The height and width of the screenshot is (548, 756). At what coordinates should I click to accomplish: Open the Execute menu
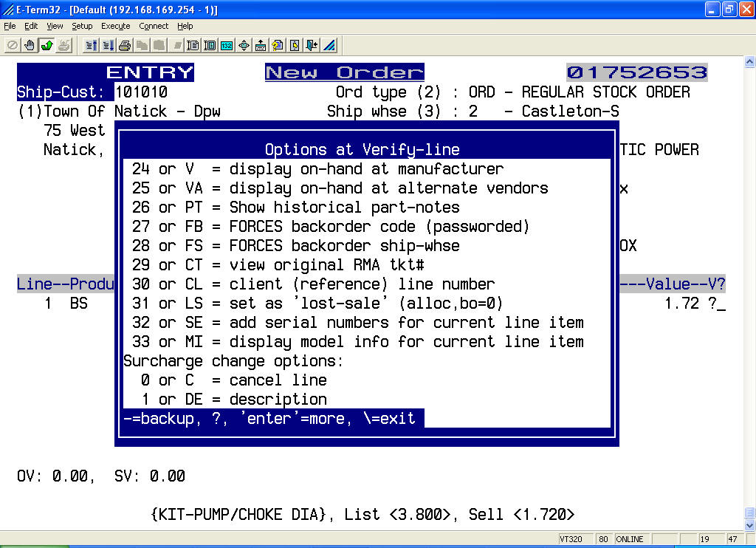click(115, 26)
